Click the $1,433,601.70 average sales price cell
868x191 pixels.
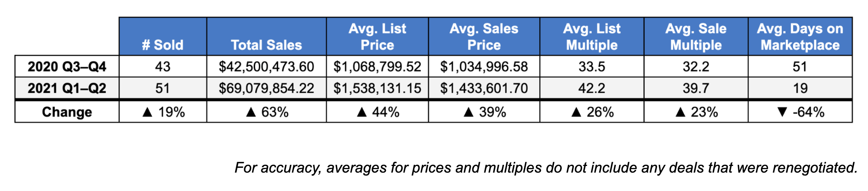click(x=484, y=88)
